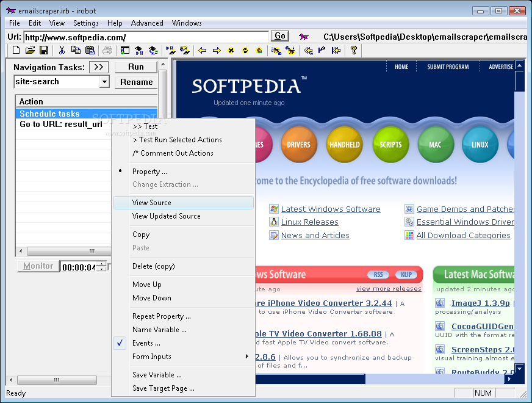Click the robot dog with blue arrow icon
This screenshot has height=403, width=532.
(290, 50)
